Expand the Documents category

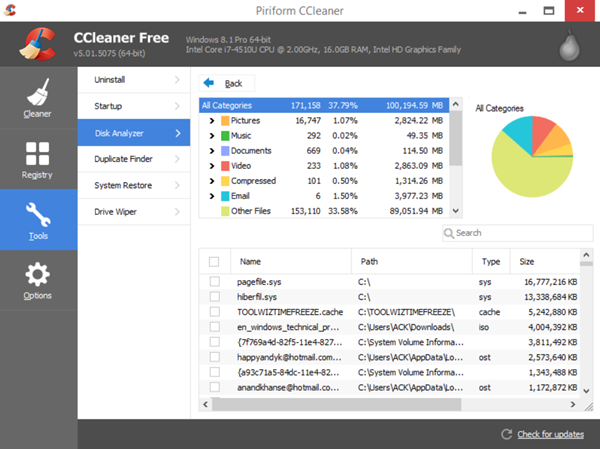(x=212, y=151)
